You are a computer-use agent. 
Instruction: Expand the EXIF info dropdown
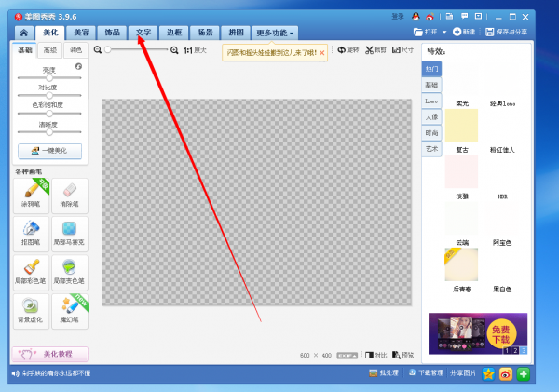[x=347, y=356]
